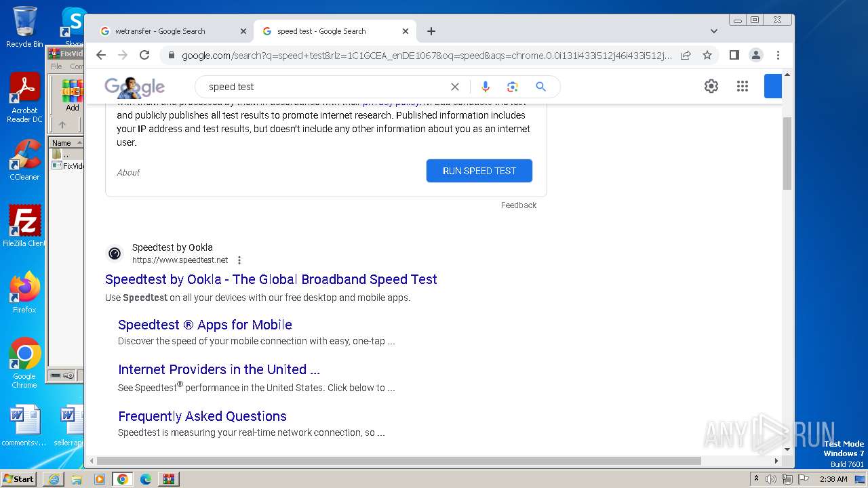The height and width of the screenshot is (488, 868).
Task: Show hidden tray icons arrow
Action: [756, 479]
